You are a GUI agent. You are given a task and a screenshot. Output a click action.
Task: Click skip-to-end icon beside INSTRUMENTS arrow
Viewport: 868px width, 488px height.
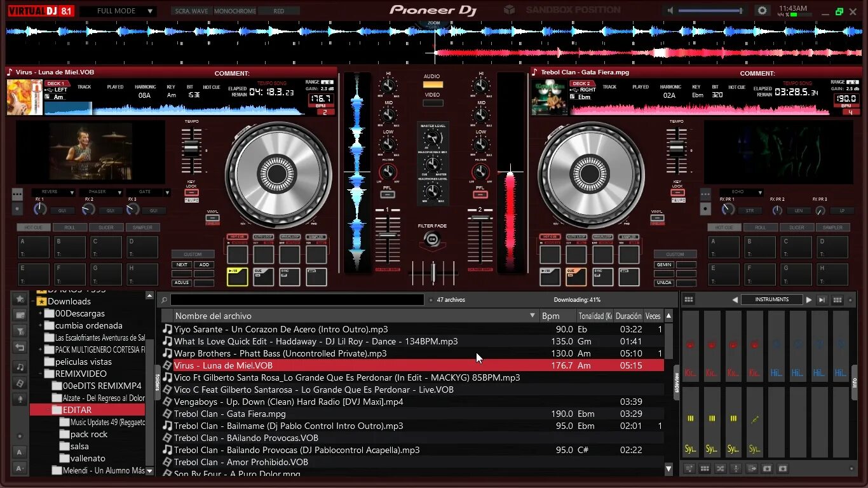(822, 300)
